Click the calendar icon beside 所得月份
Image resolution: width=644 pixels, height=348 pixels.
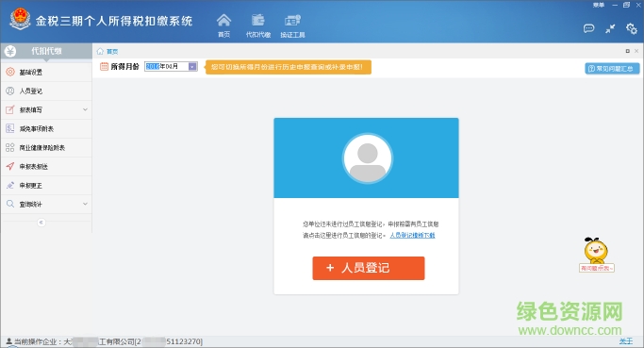pos(105,66)
